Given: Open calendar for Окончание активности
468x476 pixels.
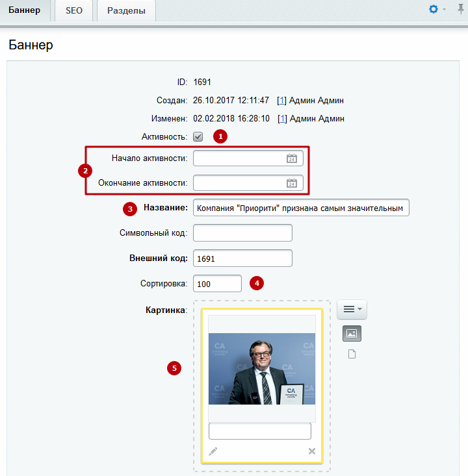Looking at the screenshot, I should pyautogui.click(x=292, y=182).
